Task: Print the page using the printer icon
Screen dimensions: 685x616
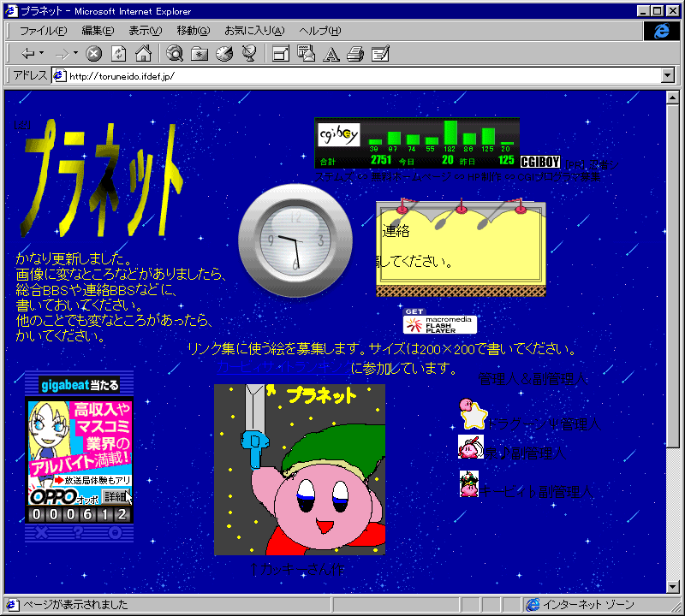Action: (x=355, y=54)
